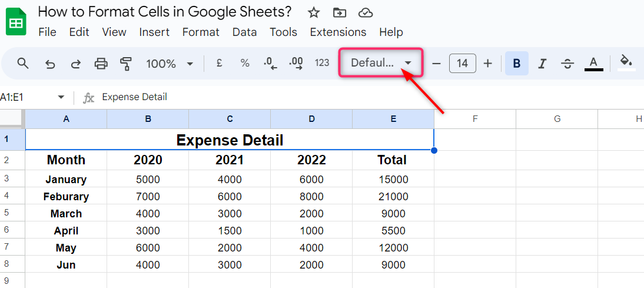
Task: Select the Total header cell
Action: (393, 160)
